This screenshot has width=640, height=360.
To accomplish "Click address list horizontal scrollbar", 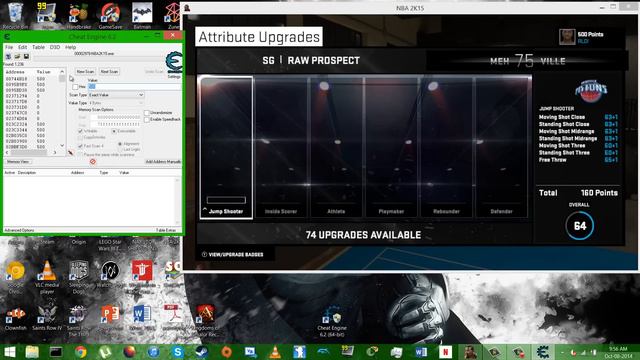I will [31, 152].
